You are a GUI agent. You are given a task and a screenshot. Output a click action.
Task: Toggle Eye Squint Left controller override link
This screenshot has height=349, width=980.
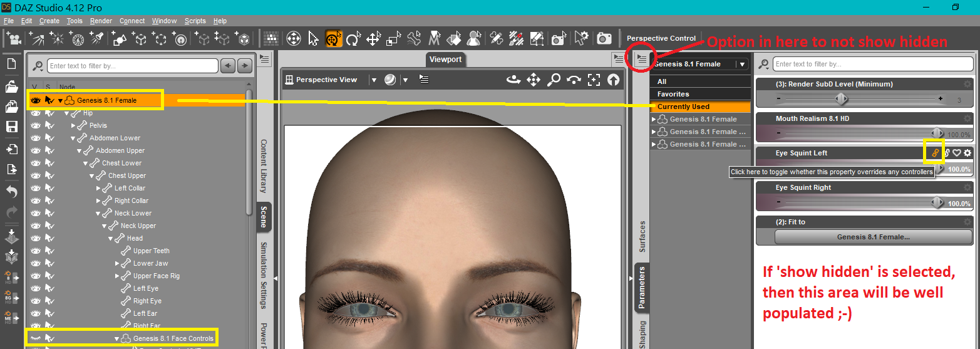point(936,153)
